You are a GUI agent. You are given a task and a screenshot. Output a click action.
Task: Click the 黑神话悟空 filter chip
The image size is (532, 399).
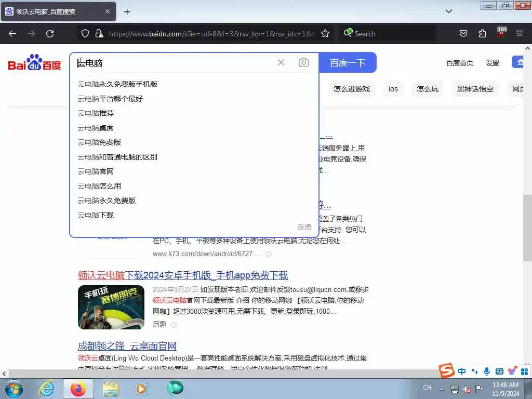pyautogui.click(x=475, y=89)
